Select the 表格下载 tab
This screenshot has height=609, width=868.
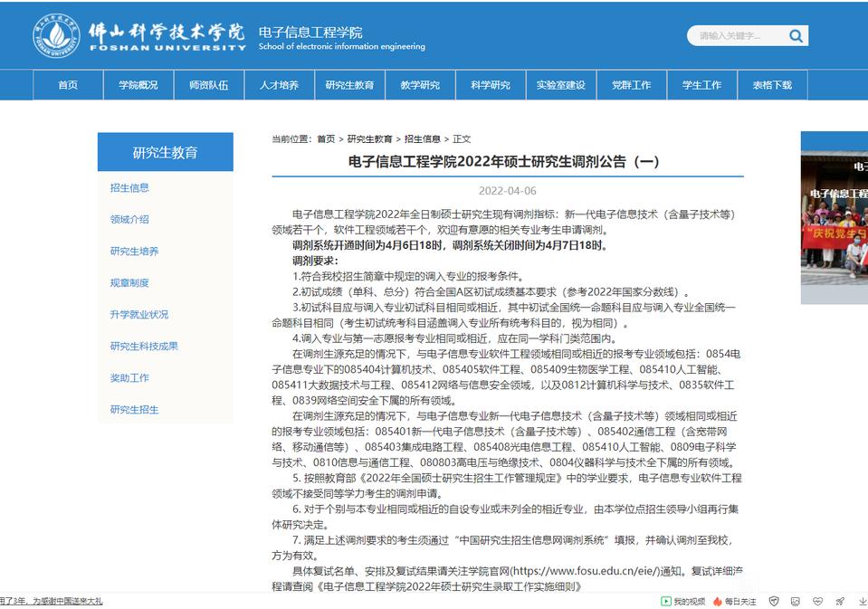[x=772, y=84]
